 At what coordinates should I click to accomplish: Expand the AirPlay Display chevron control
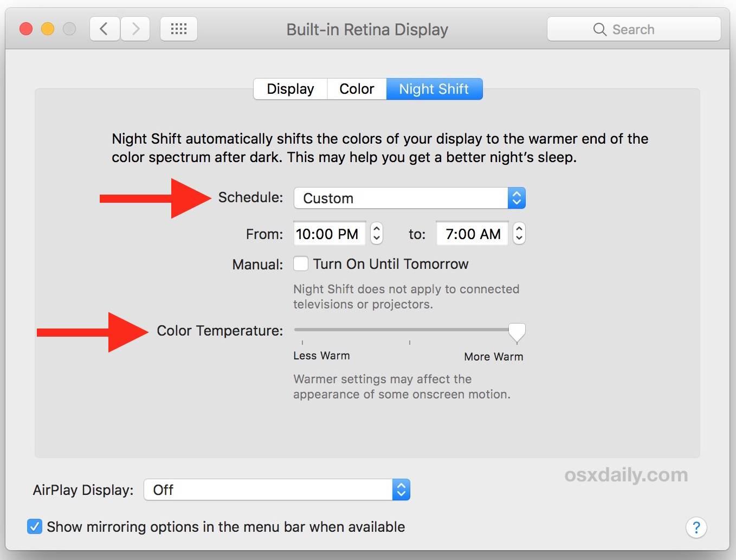pyautogui.click(x=401, y=490)
